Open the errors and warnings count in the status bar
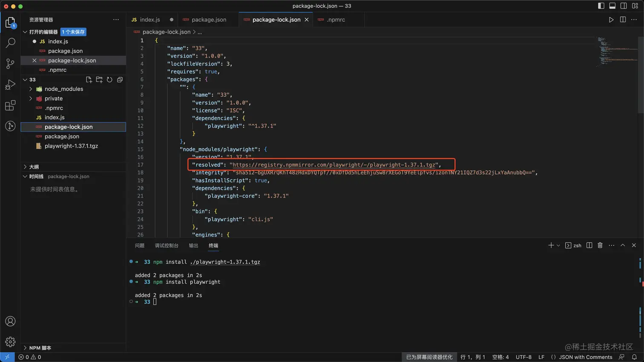The image size is (644, 362). (30, 357)
